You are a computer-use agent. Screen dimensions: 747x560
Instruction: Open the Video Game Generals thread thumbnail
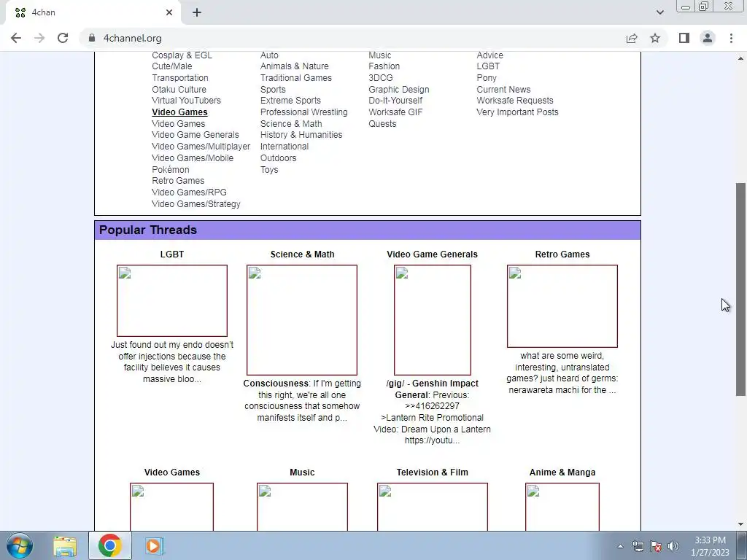coord(432,320)
